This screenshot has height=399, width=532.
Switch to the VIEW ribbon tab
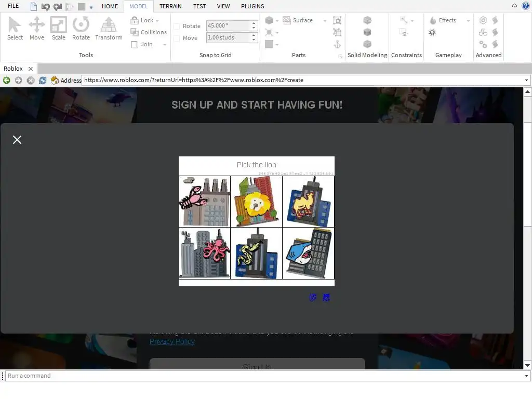223,6
